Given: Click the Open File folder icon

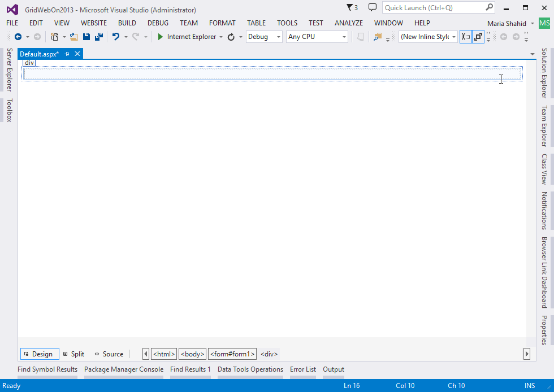Looking at the screenshot, I should [74, 37].
